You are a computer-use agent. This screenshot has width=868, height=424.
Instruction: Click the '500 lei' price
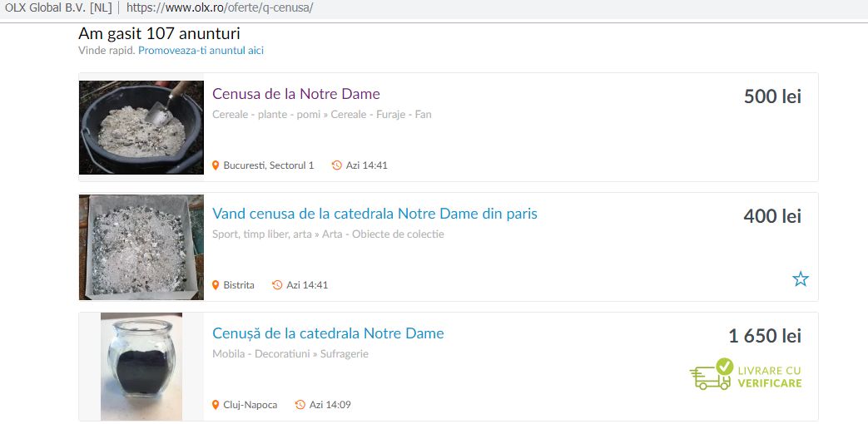772,96
